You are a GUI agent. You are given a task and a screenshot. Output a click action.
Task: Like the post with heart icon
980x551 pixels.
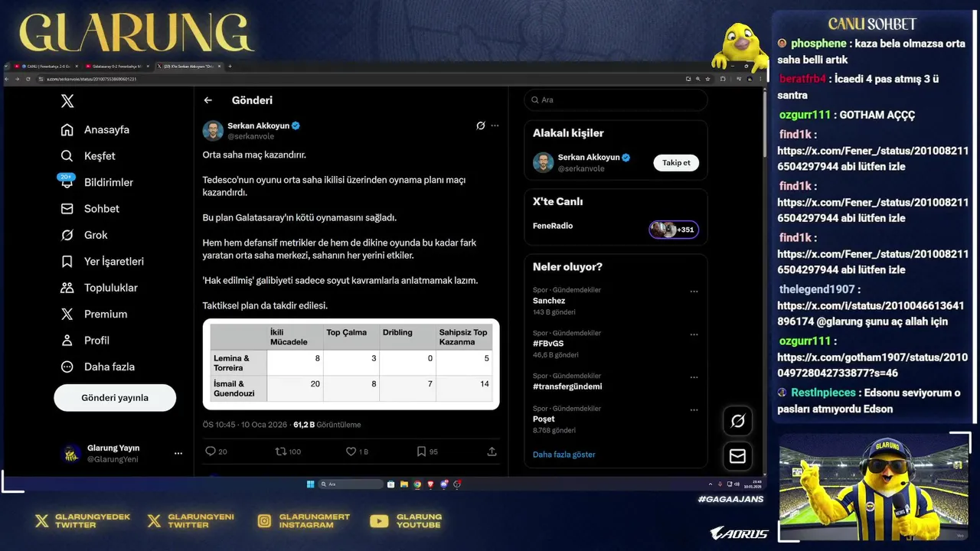[357, 452]
